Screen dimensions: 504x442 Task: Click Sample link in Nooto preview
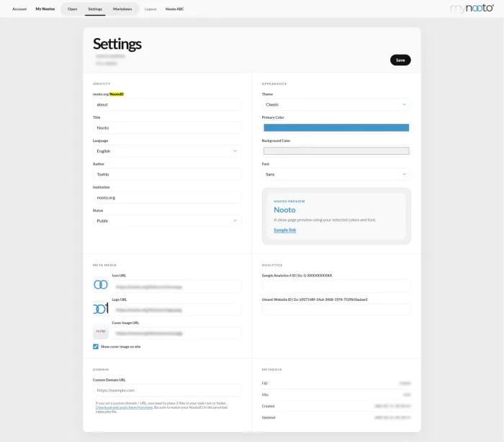click(285, 230)
